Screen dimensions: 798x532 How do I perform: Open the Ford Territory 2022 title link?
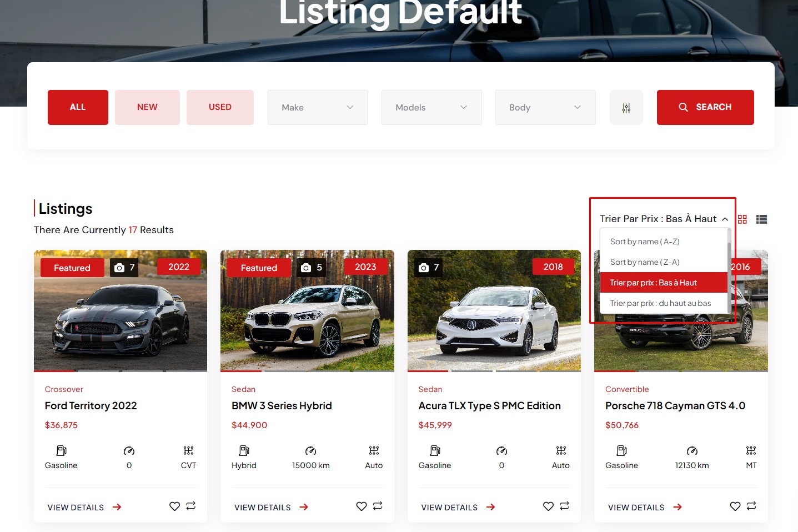pyautogui.click(x=91, y=406)
